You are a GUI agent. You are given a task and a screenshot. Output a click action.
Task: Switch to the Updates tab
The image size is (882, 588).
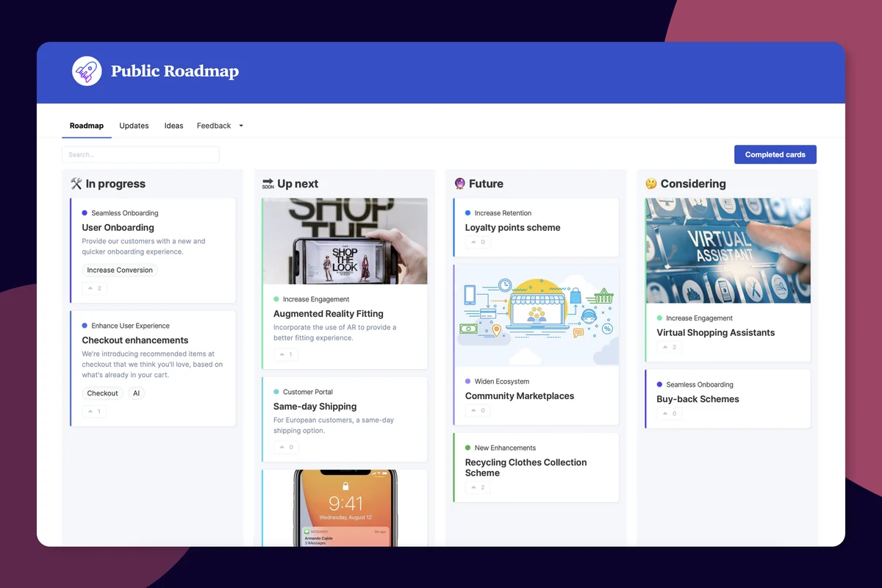(134, 126)
